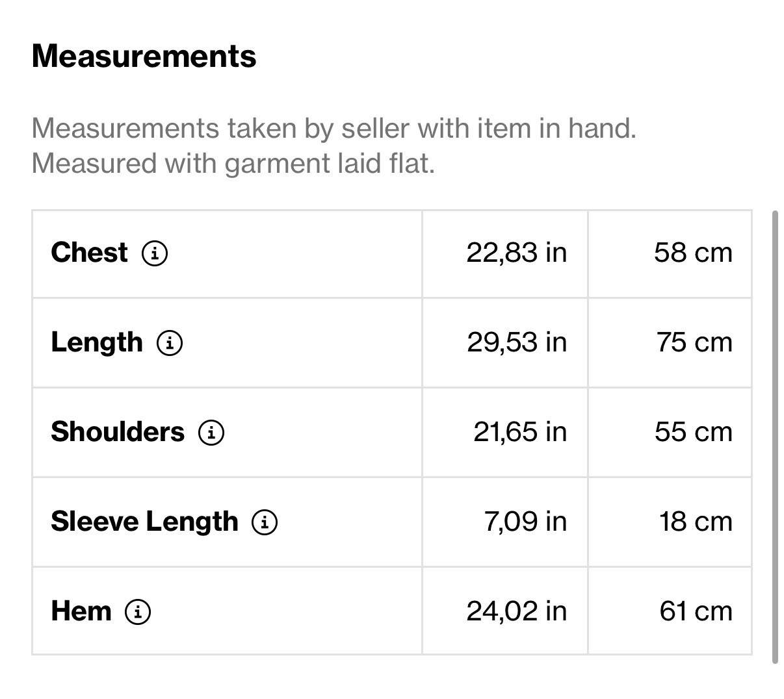The image size is (784, 699).
Task: Open the Shoulders measurement info icon
Action: [211, 432]
